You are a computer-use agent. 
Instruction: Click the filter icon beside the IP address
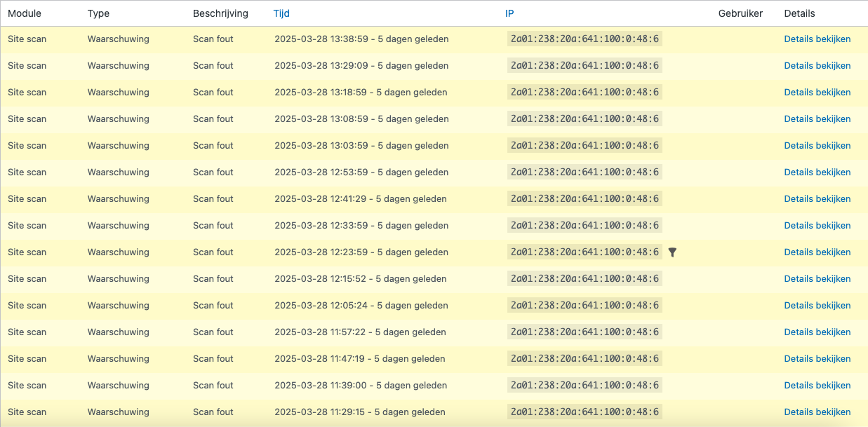[x=672, y=252]
